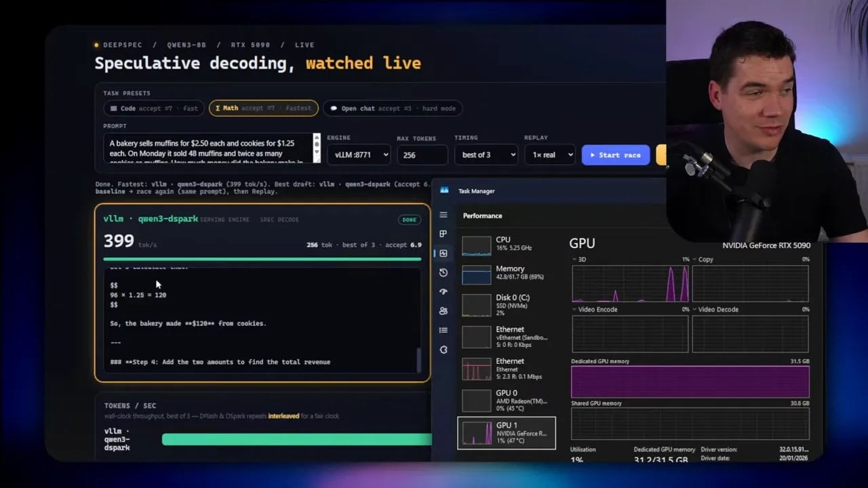
Task: Click into the bakery prompt text area
Action: (208, 148)
